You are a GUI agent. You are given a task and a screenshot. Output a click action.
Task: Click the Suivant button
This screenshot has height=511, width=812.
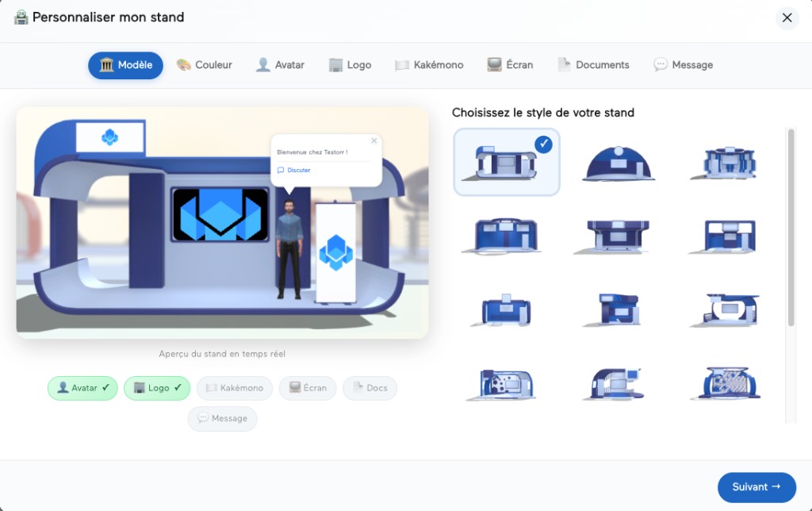[756, 487]
